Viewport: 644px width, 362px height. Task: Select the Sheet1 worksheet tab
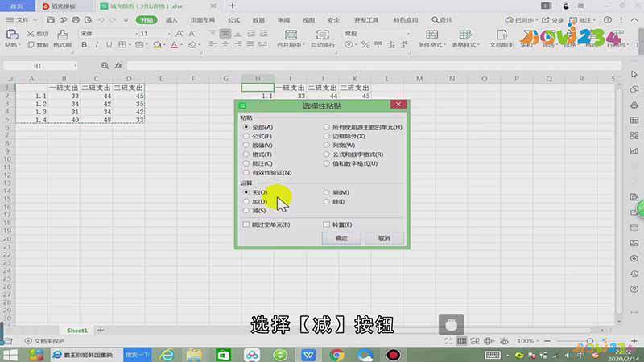point(77,331)
